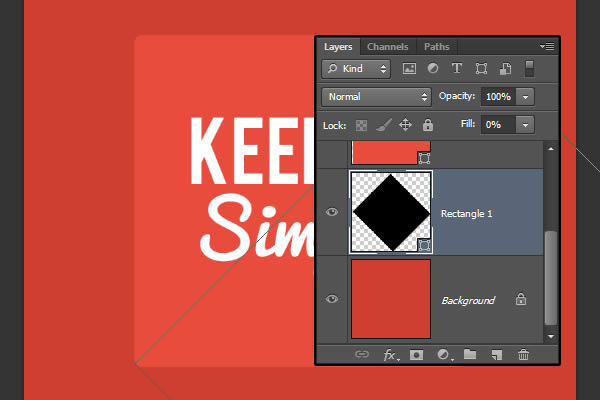Screen dimensions: 600x400
Task: Click the Fill 0% value field
Action: click(499, 125)
